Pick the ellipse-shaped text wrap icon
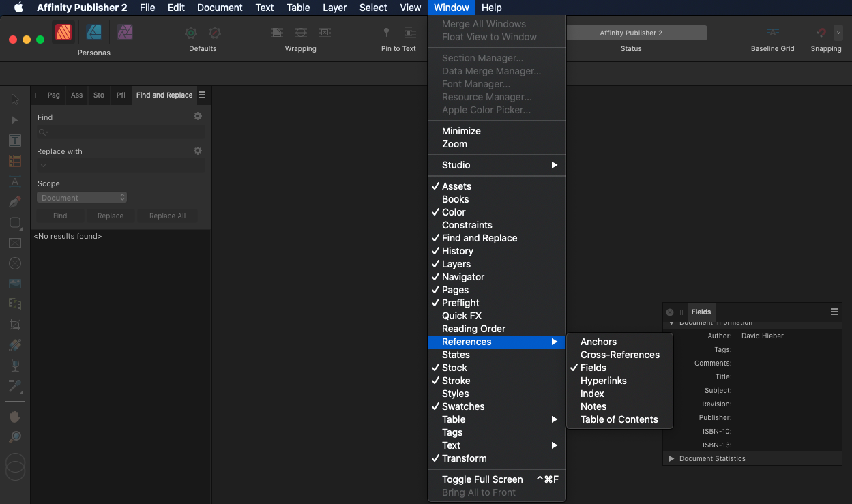This screenshot has height=504, width=852. tap(301, 33)
